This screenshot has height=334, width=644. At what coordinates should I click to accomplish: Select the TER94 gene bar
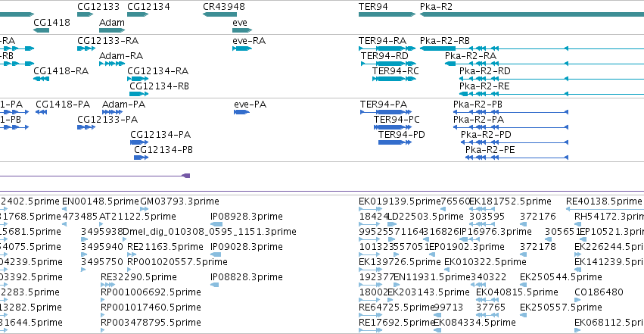pos(387,15)
